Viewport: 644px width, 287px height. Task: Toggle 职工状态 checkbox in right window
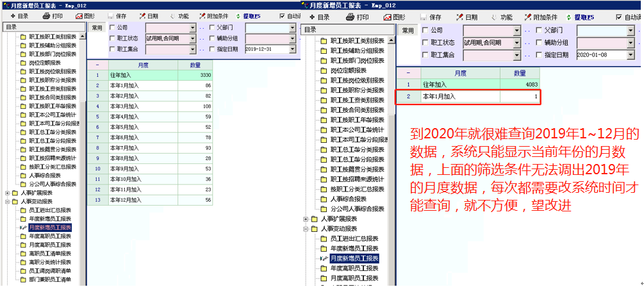426,42
